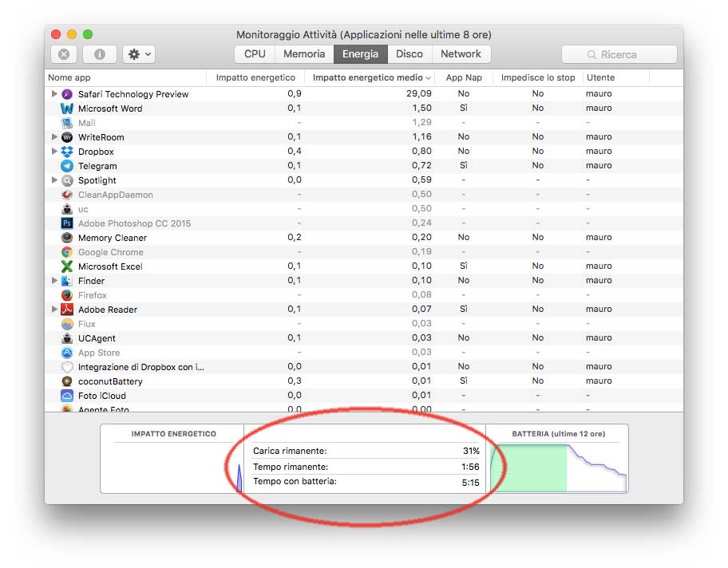Click the WriteRoom app icon
Viewport: 728px width, 568px height.
(x=67, y=137)
